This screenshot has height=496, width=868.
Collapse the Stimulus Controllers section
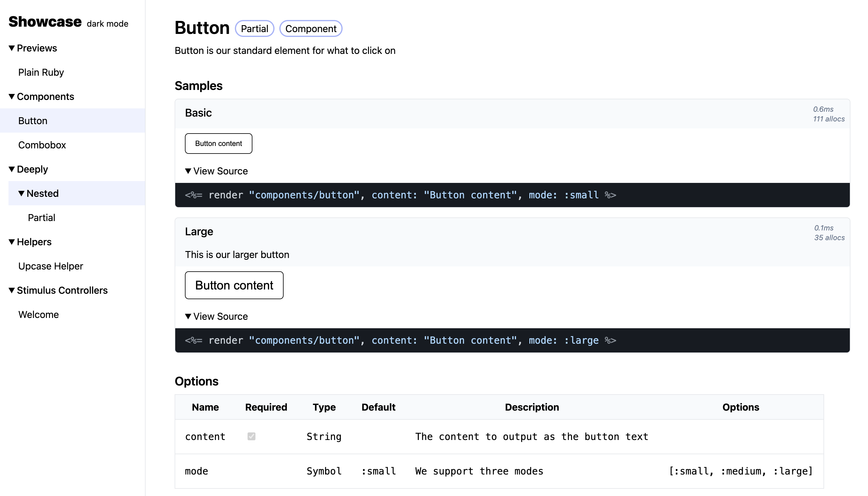pos(58,290)
